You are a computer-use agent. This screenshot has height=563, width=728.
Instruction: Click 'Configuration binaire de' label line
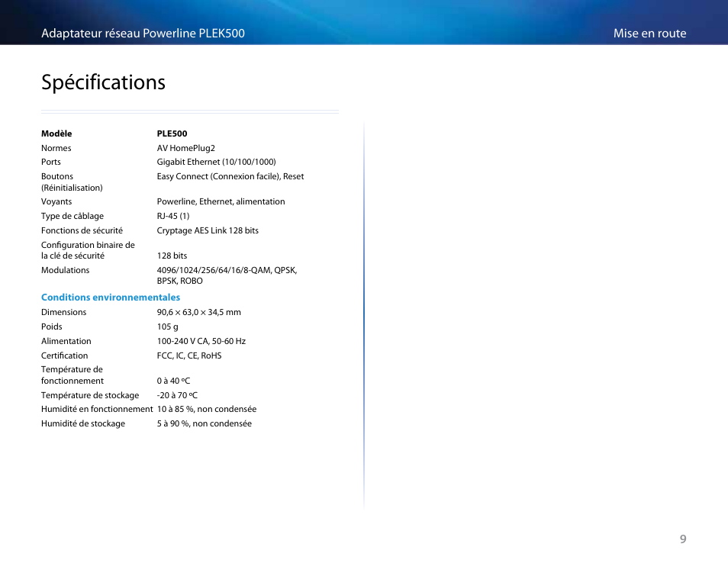coord(89,245)
